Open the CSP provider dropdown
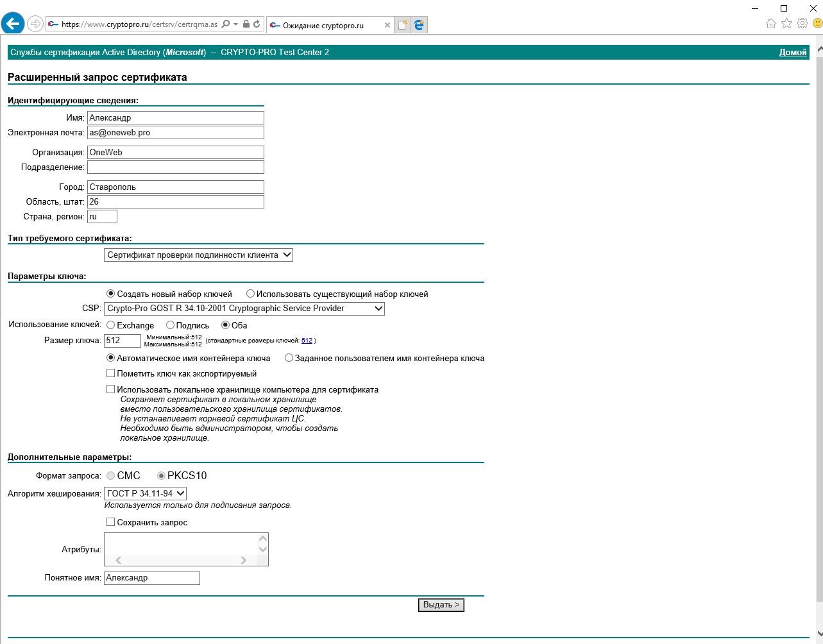823x644 pixels. [x=244, y=309]
